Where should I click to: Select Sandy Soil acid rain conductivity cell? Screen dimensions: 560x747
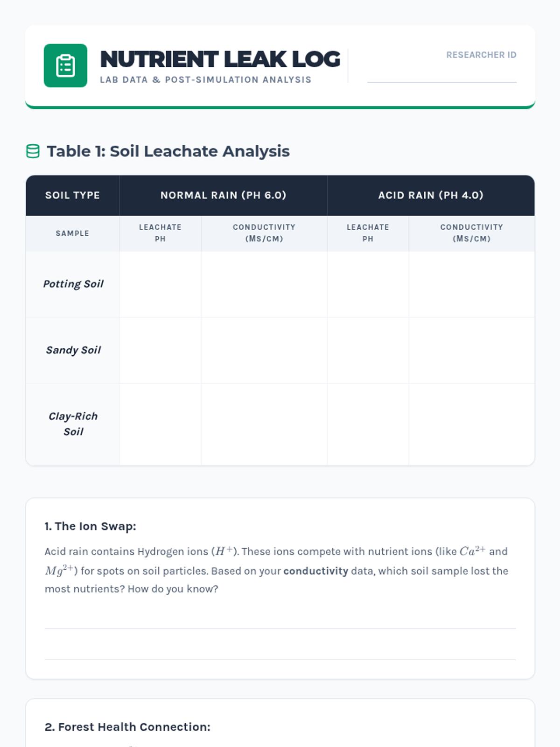[x=472, y=351]
